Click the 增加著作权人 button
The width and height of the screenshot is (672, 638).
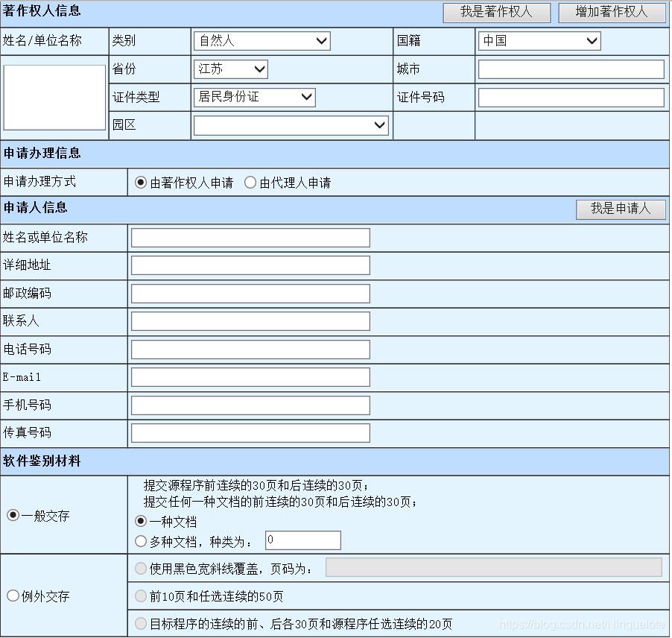click(612, 12)
